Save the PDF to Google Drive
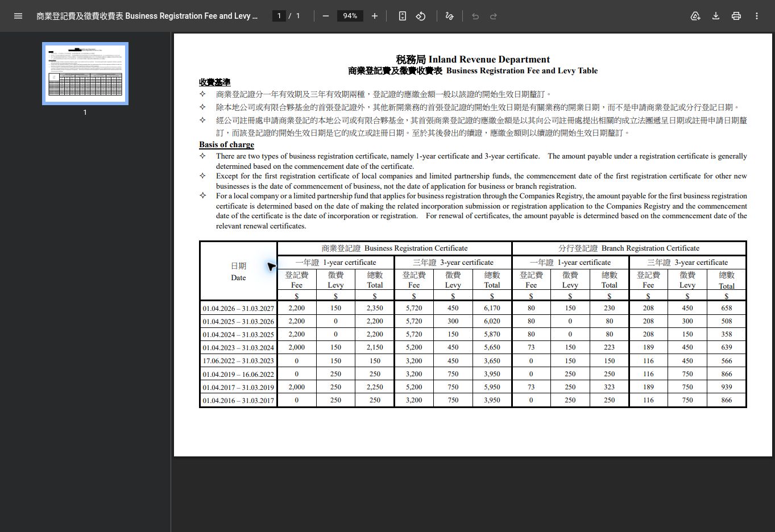Viewport: 775px width, 532px height. click(695, 16)
